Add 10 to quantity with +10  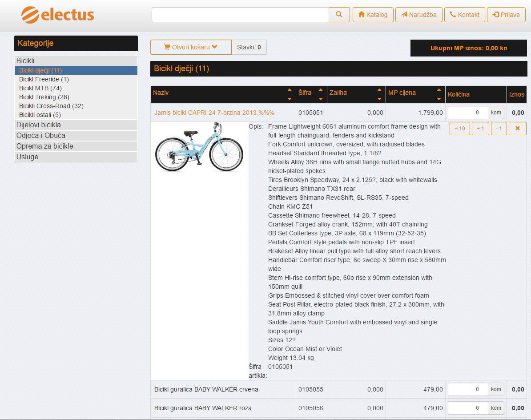(459, 129)
